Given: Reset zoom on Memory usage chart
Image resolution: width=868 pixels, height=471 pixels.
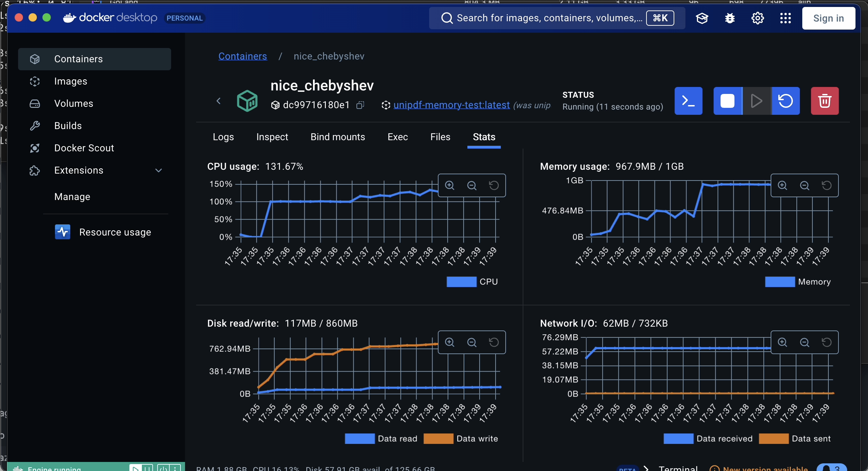Looking at the screenshot, I should [827, 185].
